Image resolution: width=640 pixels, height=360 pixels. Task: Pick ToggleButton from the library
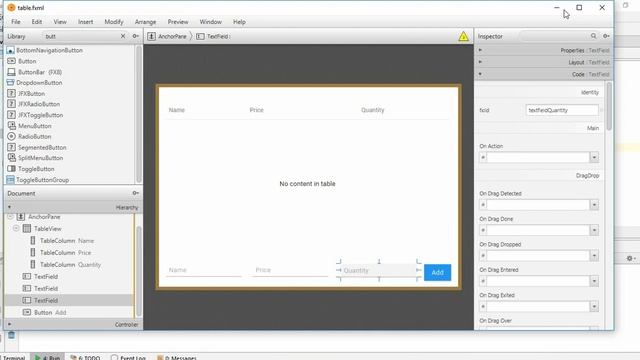pyautogui.click(x=36, y=169)
